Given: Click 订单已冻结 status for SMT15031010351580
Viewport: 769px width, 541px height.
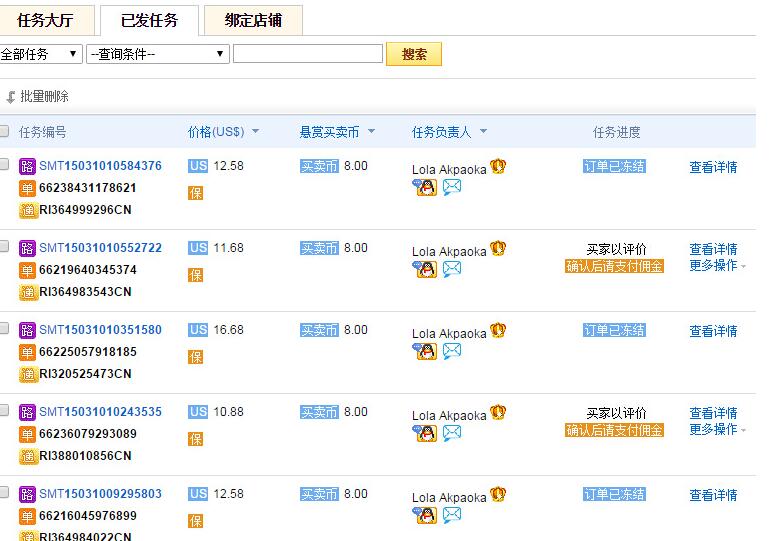Looking at the screenshot, I should (614, 330).
